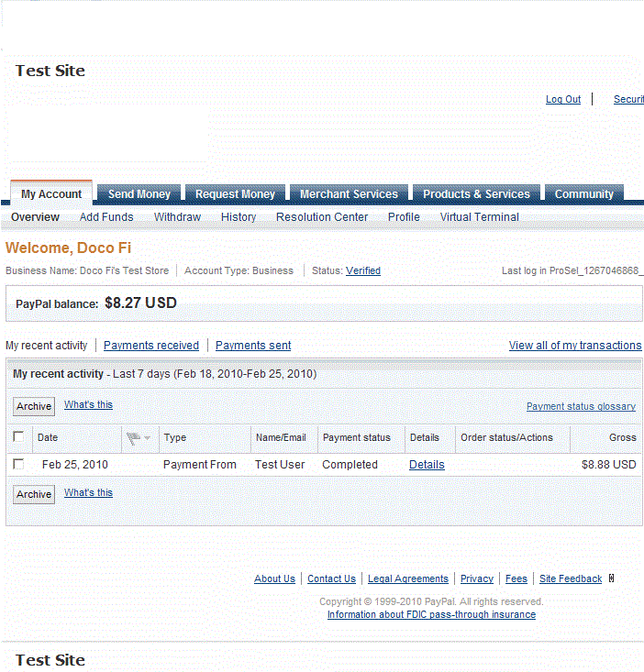Click the icon next to Site Feedback
The image size is (644, 672).
click(612, 578)
